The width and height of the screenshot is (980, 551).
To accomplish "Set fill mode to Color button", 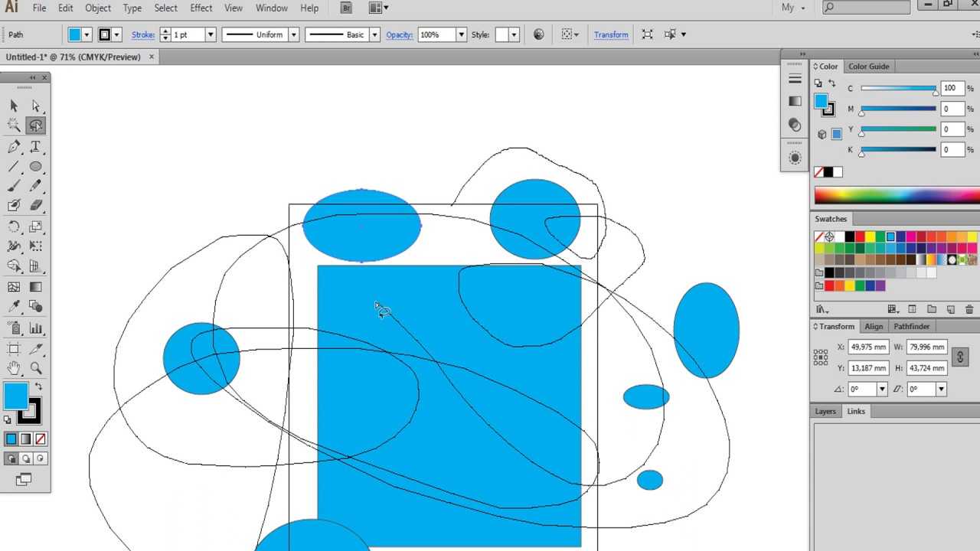I will coord(11,439).
